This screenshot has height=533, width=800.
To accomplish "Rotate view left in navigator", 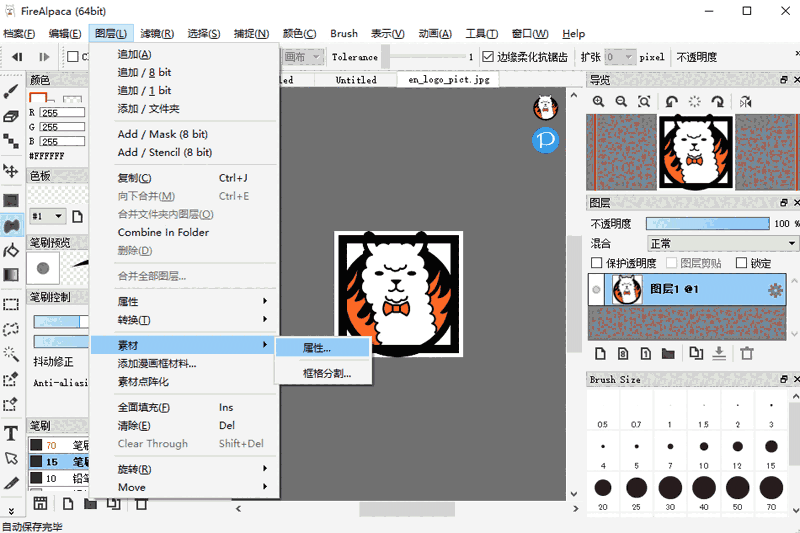I will tap(671, 101).
